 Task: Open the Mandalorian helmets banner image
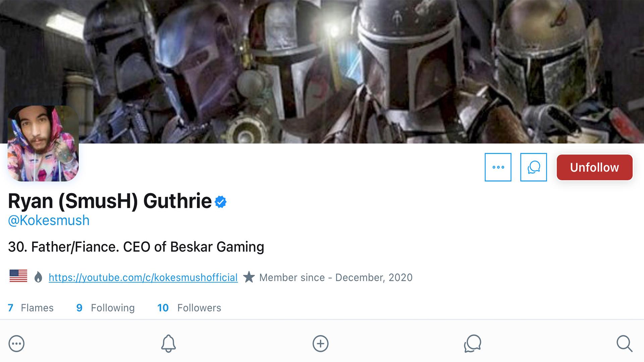[x=322, y=72]
